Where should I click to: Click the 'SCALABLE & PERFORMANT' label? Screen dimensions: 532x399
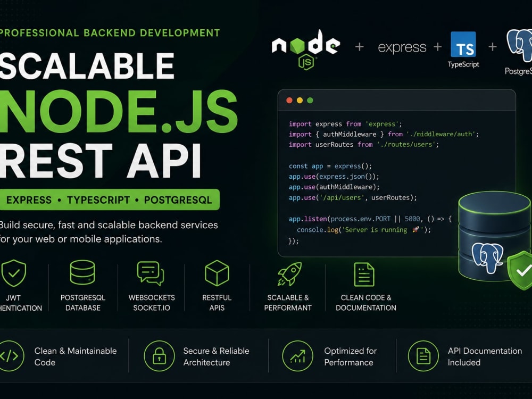[x=288, y=303]
